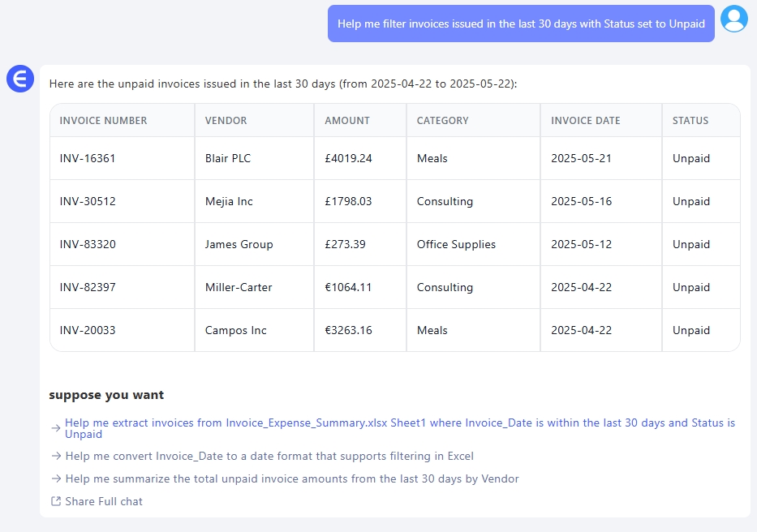Choose suggestion to convert Invoice_Date format
The image size is (757, 532).
269,457
